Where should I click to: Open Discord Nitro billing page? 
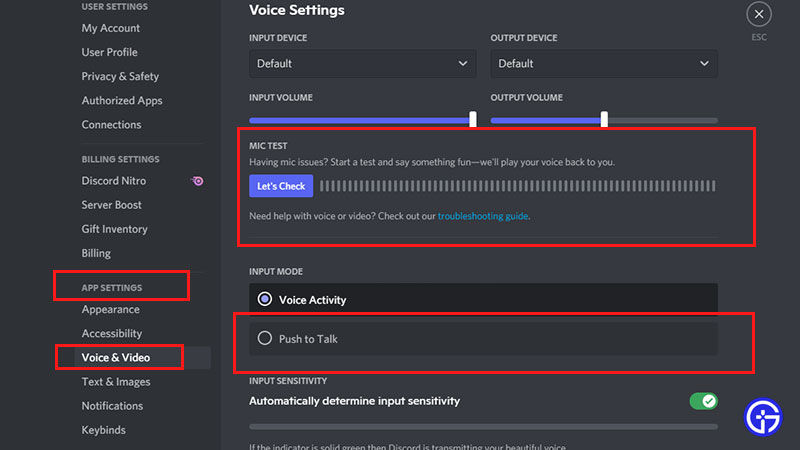pyautogui.click(x=114, y=181)
